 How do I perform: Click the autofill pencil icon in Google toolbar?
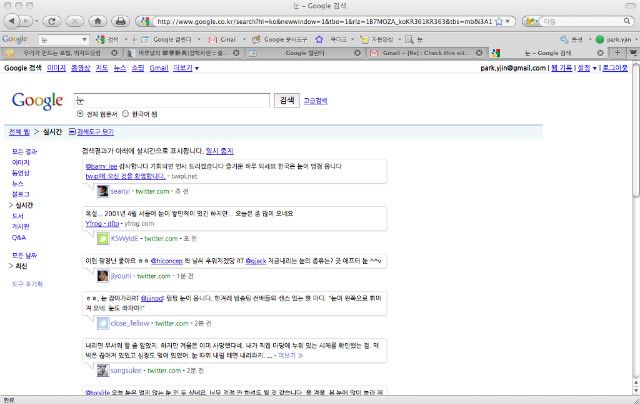(364, 40)
